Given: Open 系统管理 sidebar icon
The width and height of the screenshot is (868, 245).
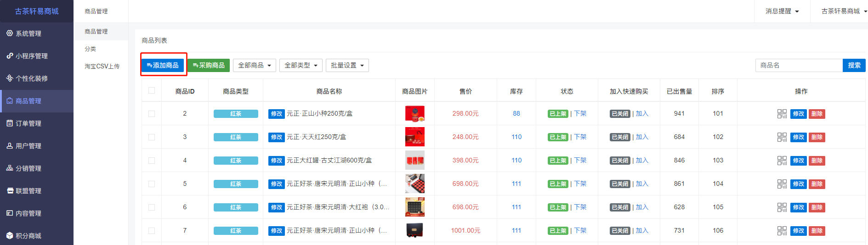Looking at the screenshot, I should pyautogui.click(x=10, y=33).
